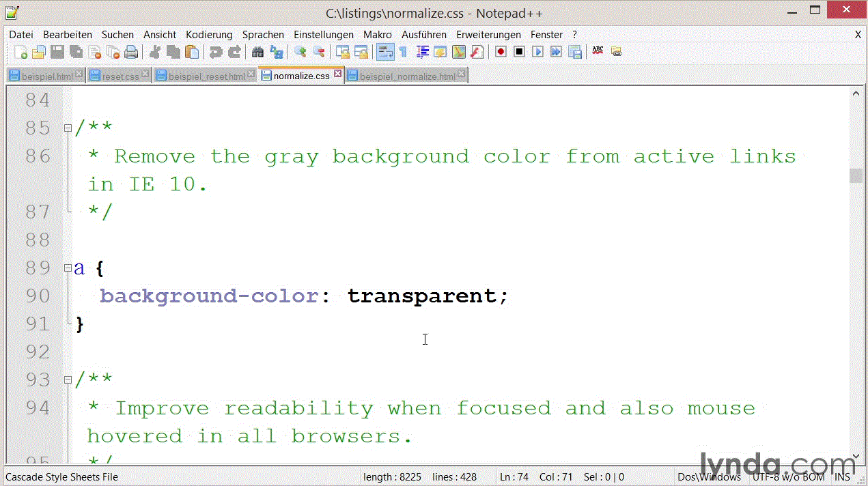The height and width of the screenshot is (486, 868).
Task: Collapse the comment block at line 85
Action: 68,128
